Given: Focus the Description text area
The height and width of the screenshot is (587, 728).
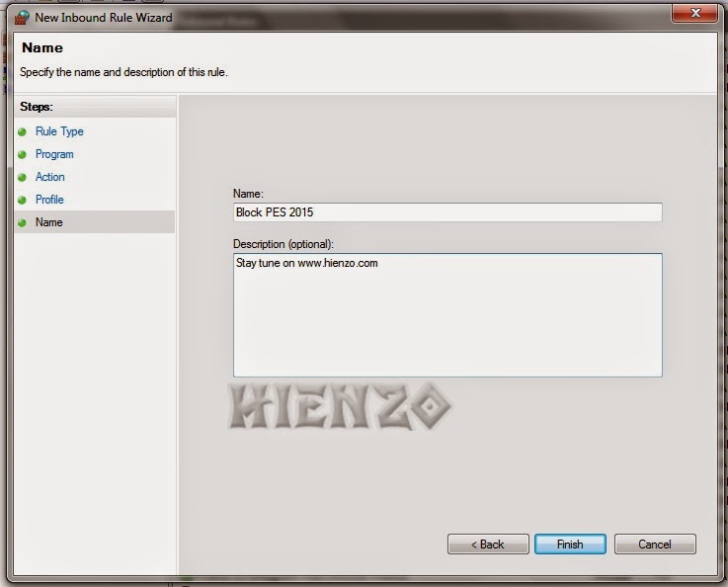Looking at the screenshot, I should [446, 314].
